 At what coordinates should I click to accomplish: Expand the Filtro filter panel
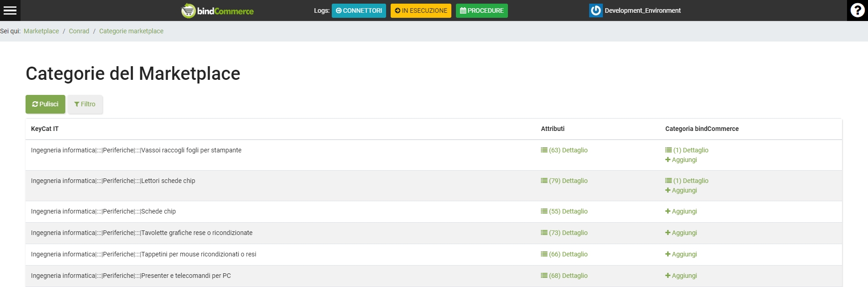point(85,104)
